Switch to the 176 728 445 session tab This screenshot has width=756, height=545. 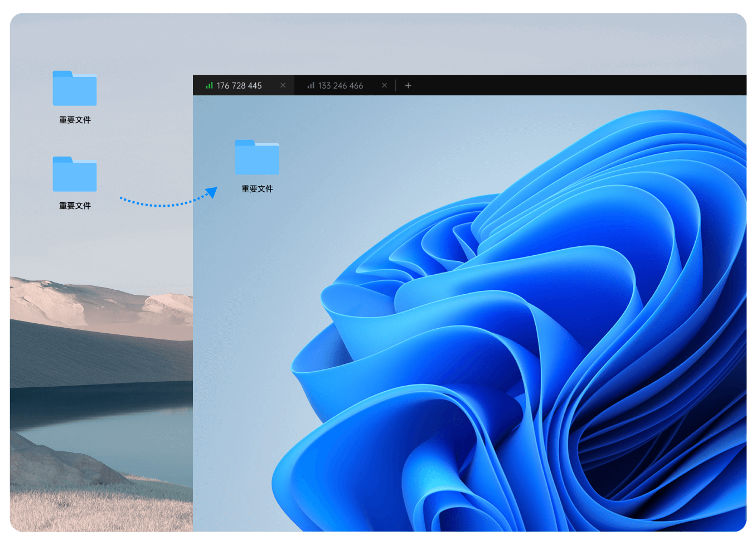pos(244,85)
